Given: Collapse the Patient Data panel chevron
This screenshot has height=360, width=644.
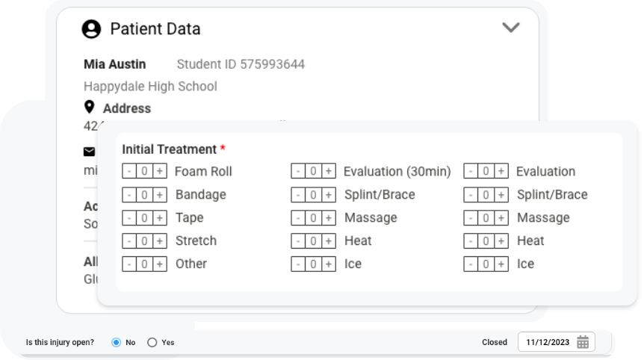Looking at the screenshot, I should click(x=510, y=28).
